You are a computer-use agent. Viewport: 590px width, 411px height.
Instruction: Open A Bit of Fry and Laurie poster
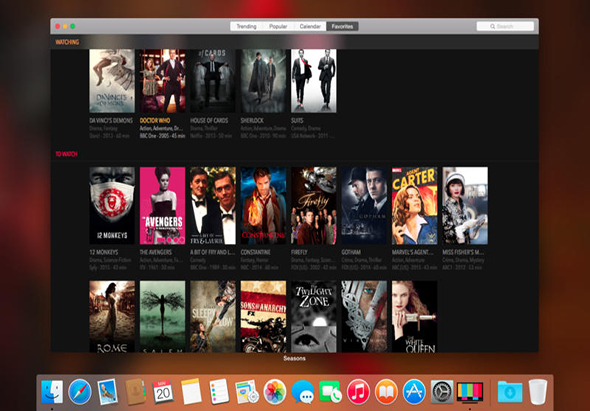pos(213,206)
